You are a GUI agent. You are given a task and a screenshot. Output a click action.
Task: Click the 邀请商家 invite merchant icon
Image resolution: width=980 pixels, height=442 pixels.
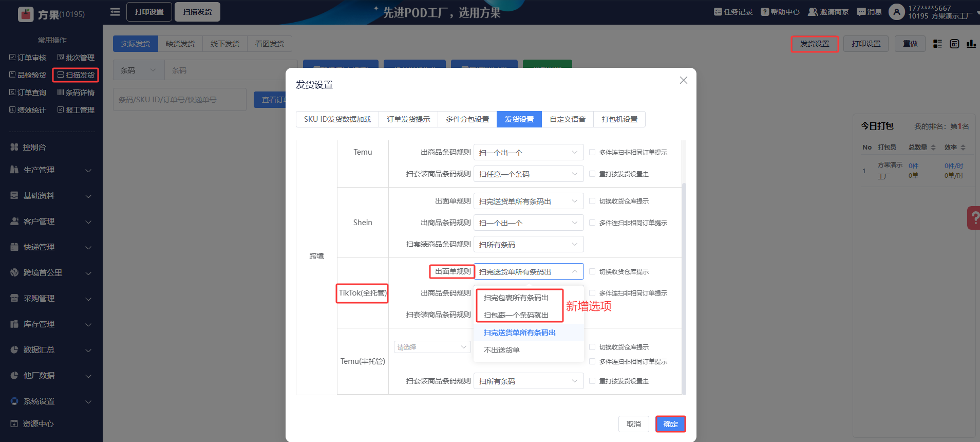coord(813,12)
